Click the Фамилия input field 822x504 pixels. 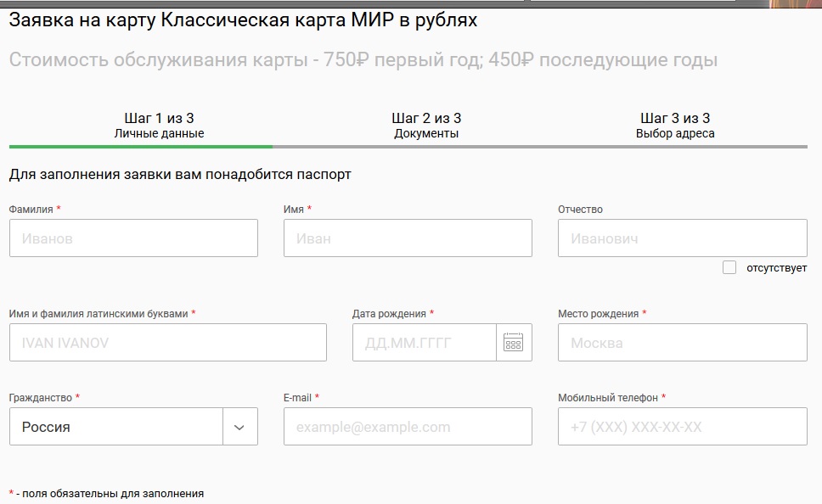coord(133,238)
